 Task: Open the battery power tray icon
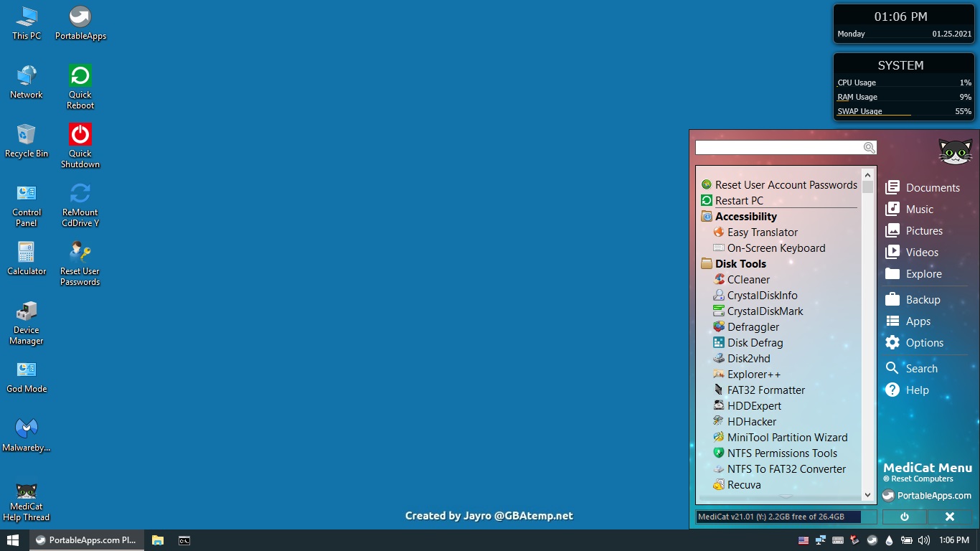coord(906,540)
